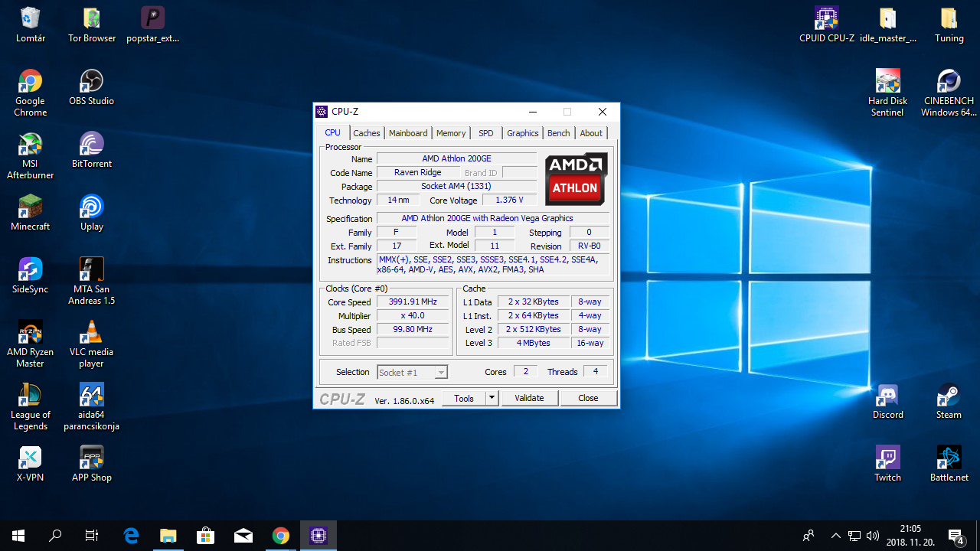The width and height of the screenshot is (980, 551).
Task: Click the Validate button
Action: click(529, 398)
